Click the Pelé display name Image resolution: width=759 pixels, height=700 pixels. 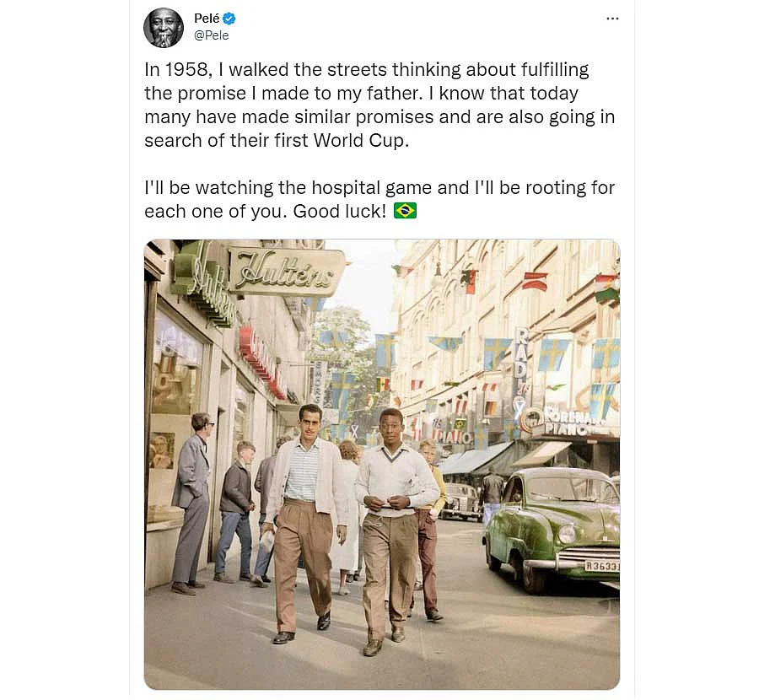pyautogui.click(x=207, y=19)
